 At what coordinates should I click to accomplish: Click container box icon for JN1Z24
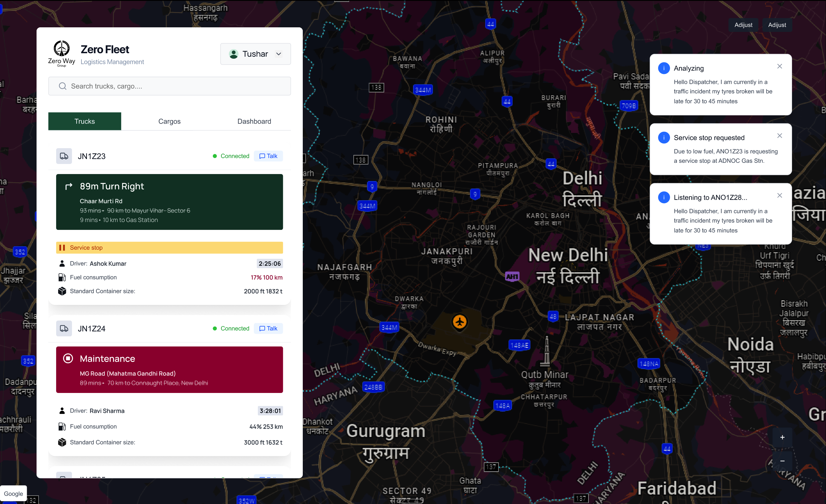click(x=62, y=442)
